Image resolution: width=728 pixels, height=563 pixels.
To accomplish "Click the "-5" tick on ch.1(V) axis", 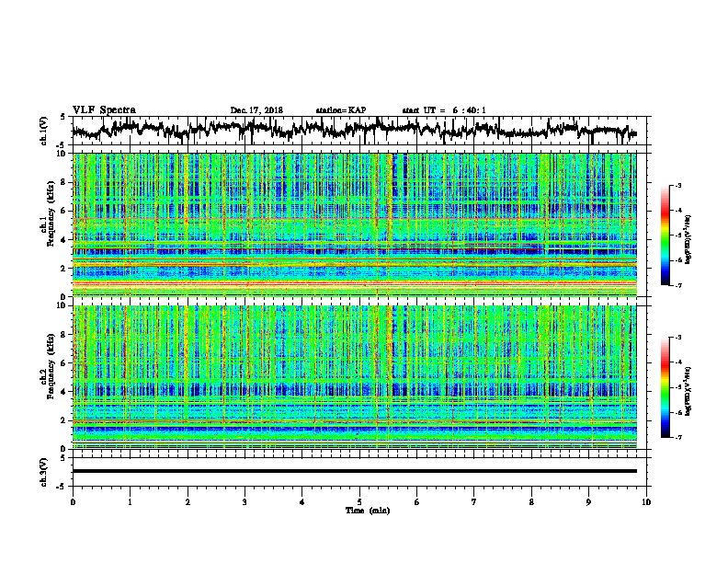I will coord(63,145).
